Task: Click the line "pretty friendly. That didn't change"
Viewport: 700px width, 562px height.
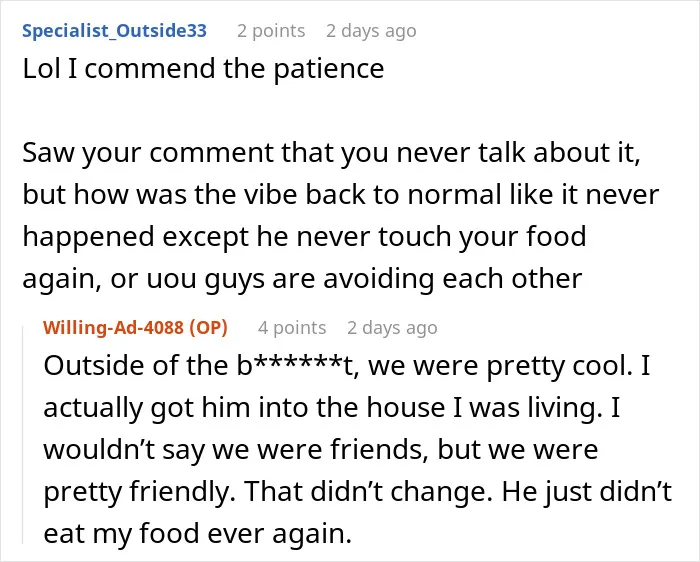Action: [x=358, y=491]
